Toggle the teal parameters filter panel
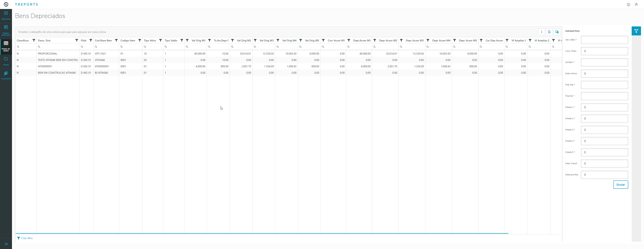Viewport: 644px width, 249px height. click(636, 31)
